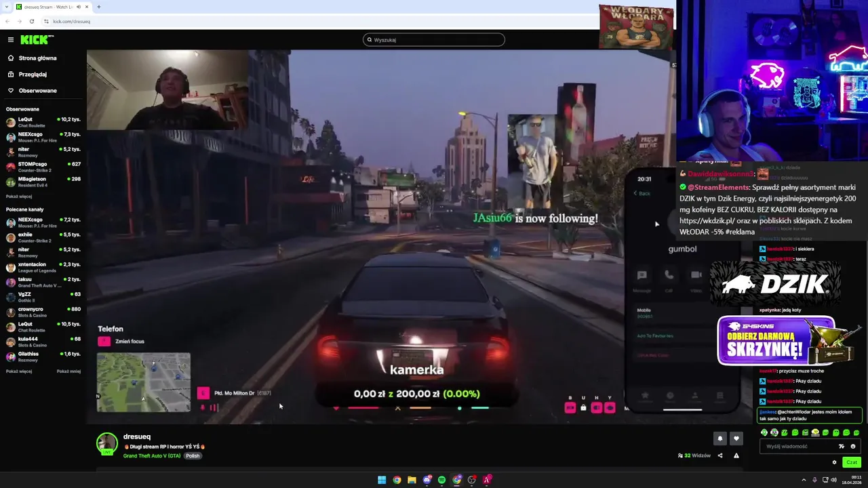The image size is (868, 488).
Task: Open Gilathiss channel in sidebar
Action: pyautogui.click(x=42, y=356)
